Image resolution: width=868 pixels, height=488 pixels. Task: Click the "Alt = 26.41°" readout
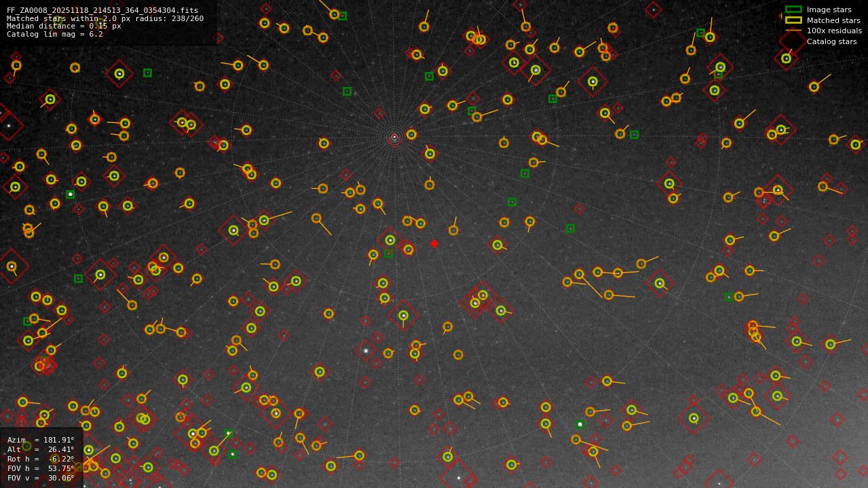[41, 449]
